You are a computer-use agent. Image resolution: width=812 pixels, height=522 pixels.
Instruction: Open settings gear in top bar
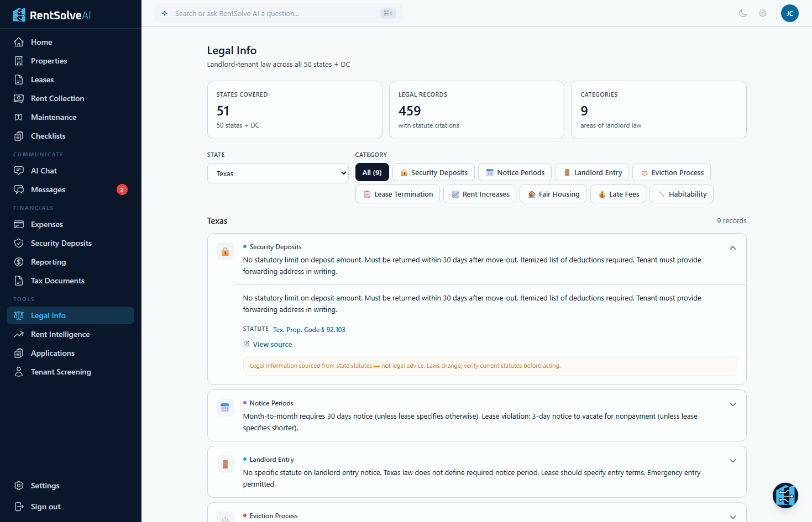pos(763,13)
